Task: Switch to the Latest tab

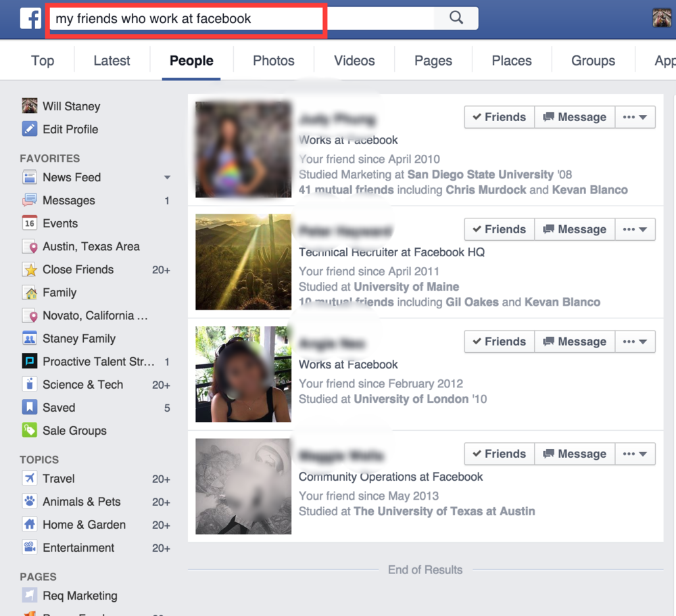Action: pos(112,60)
